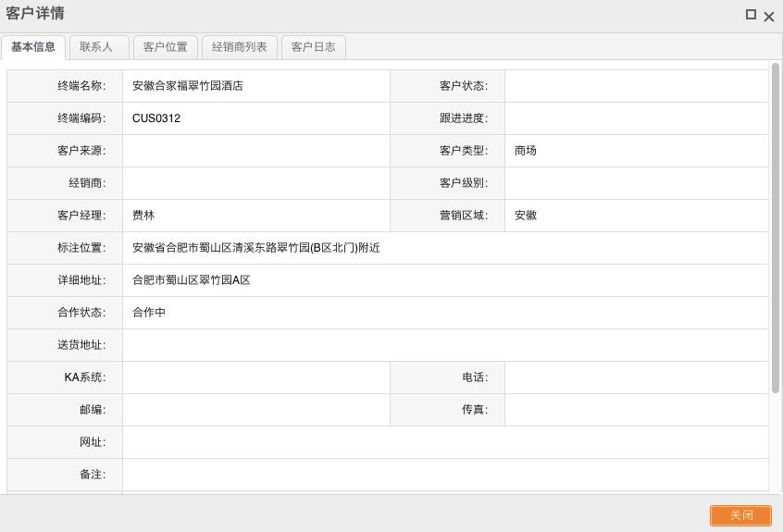The width and height of the screenshot is (783, 532).
Task: Close the dialog using the X icon
Action: pyautogui.click(x=769, y=17)
